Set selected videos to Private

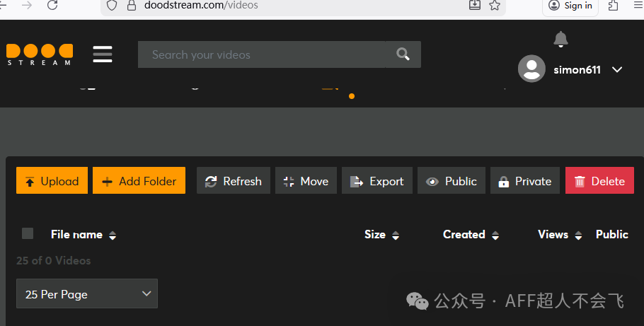[x=525, y=180]
